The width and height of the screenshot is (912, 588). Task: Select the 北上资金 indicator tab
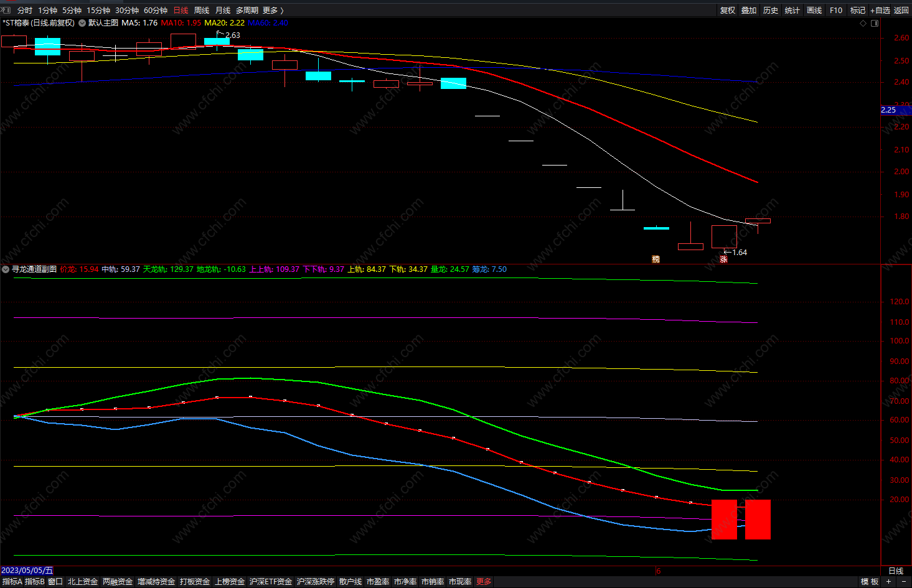pyautogui.click(x=83, y=581)
